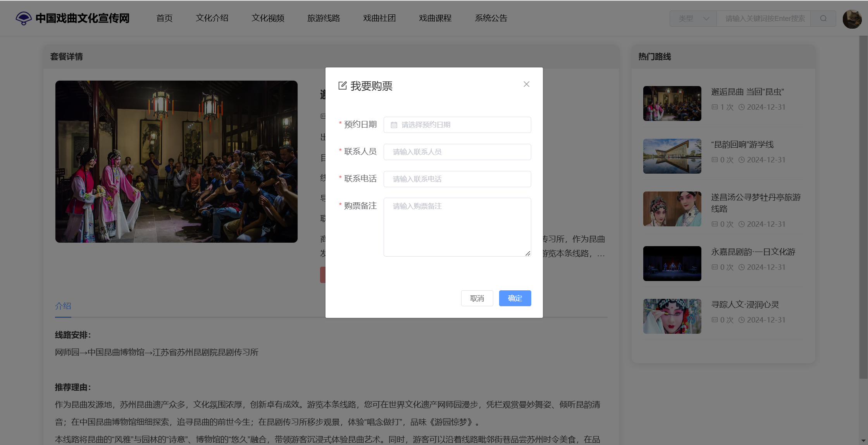This screenshot has width=868, height=445.
Task: Click the textarea resize handle in 购票备注
Action: [528, 253]
